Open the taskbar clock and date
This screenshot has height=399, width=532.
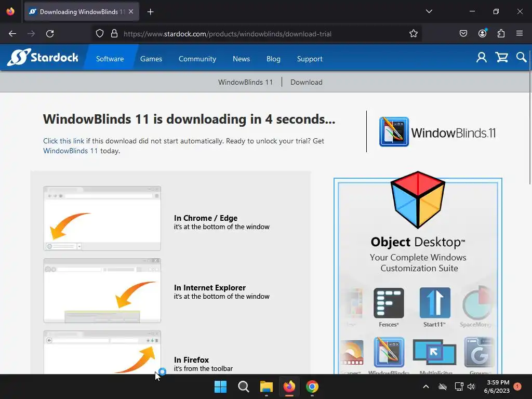coord(497,387)
